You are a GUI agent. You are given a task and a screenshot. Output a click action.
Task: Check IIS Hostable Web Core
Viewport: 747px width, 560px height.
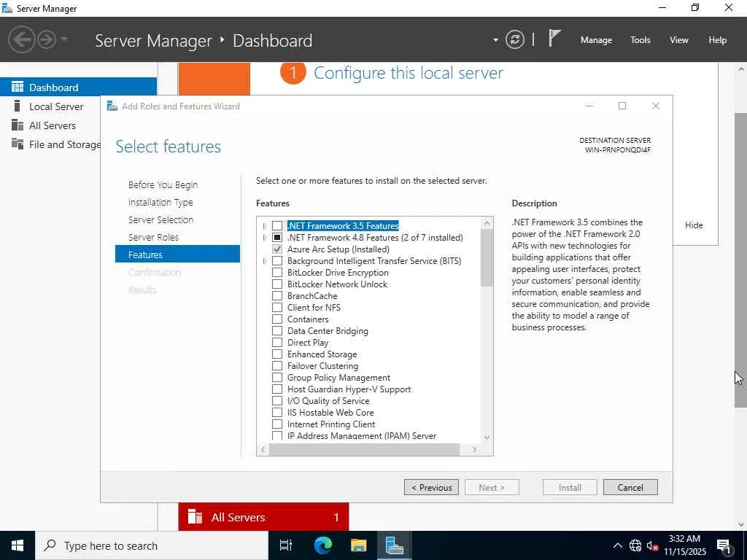(x=277, y=413)
